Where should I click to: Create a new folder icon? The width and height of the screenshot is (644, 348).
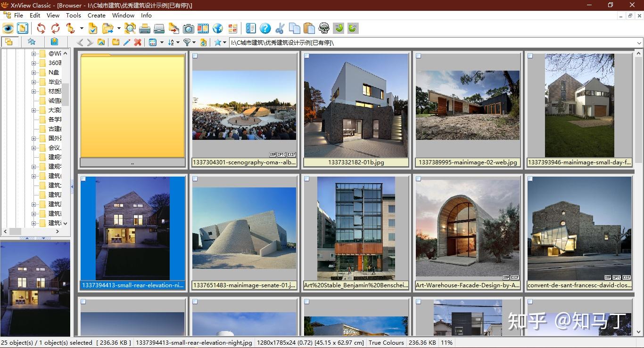(116, 42)
